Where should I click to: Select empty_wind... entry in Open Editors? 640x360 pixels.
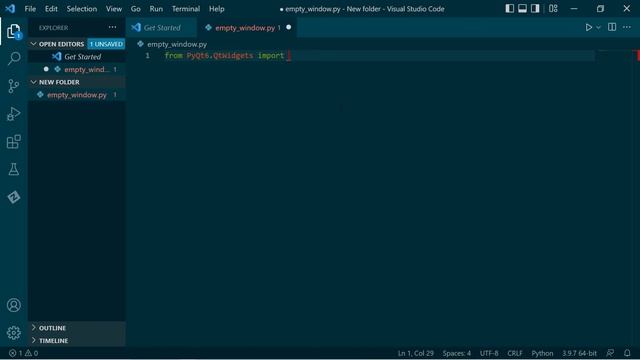point(77,69)
